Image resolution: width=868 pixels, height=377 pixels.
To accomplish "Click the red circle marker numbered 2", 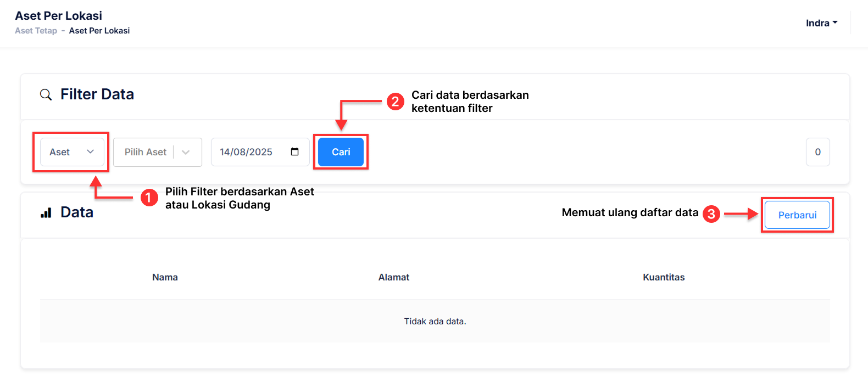I will pyautogui.click(x=396, y=102).
